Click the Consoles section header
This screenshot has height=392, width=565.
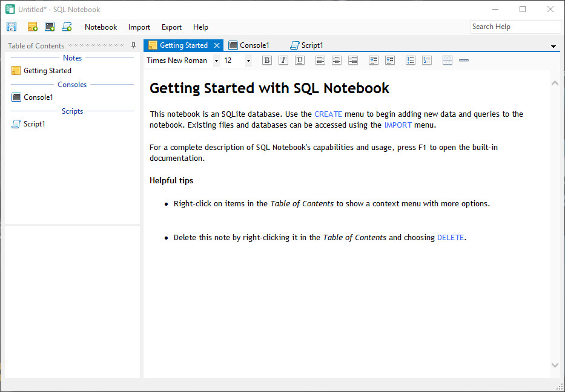pos(72,85)
